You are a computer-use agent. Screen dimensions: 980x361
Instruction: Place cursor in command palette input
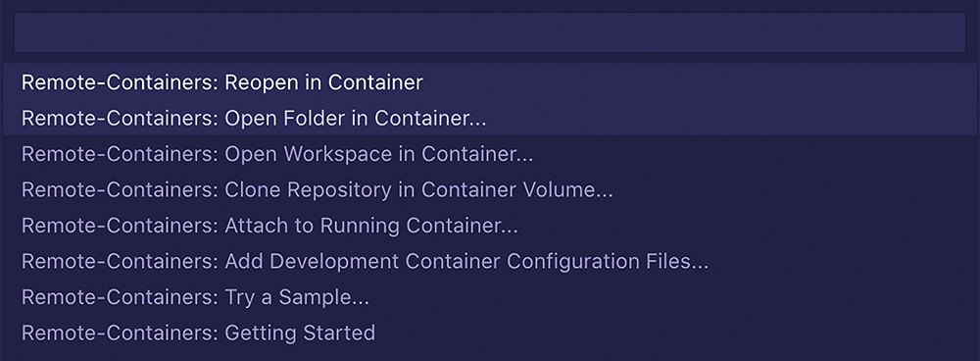(x=490, y=33)
